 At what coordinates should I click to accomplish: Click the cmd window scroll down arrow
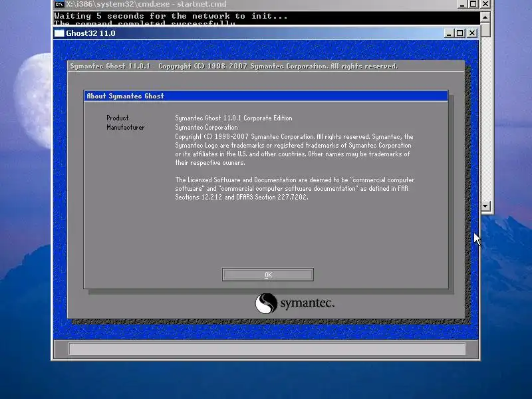point(485,206)
